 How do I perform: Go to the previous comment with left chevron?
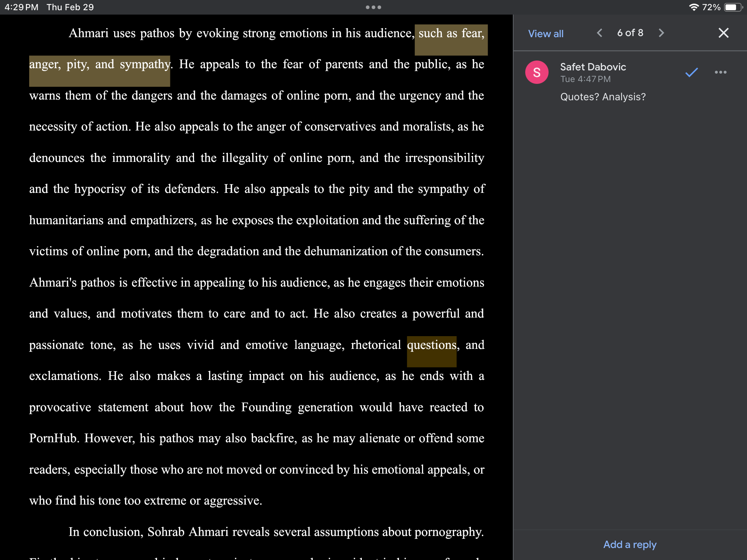(599, 33)
